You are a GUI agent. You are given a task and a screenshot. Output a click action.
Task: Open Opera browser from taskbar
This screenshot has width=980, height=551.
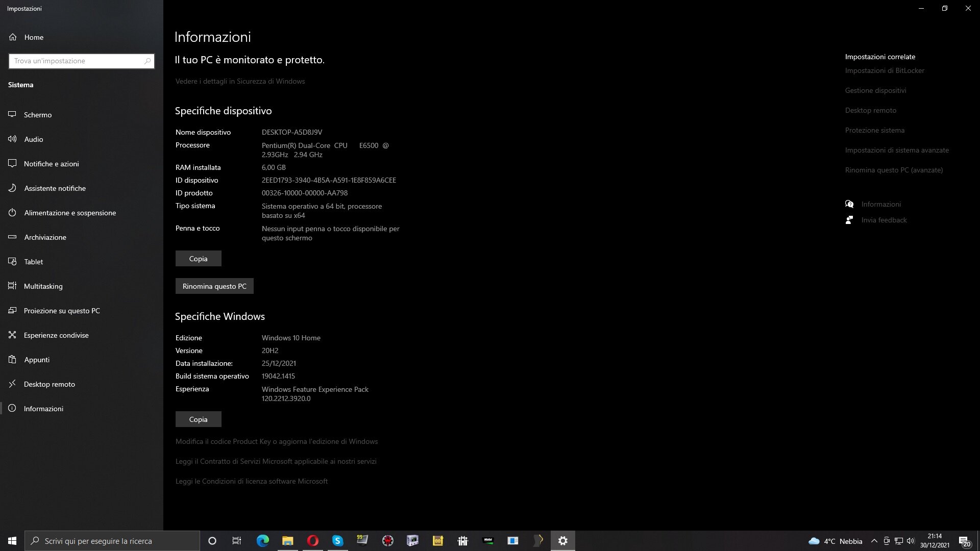pyautogui.click(x=313, y=541)
